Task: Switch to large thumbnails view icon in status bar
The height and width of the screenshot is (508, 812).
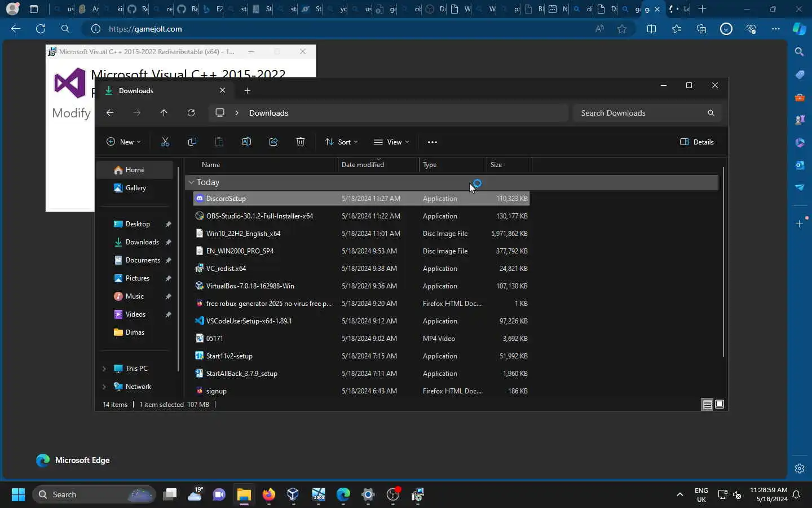Action: pos(720,404)
